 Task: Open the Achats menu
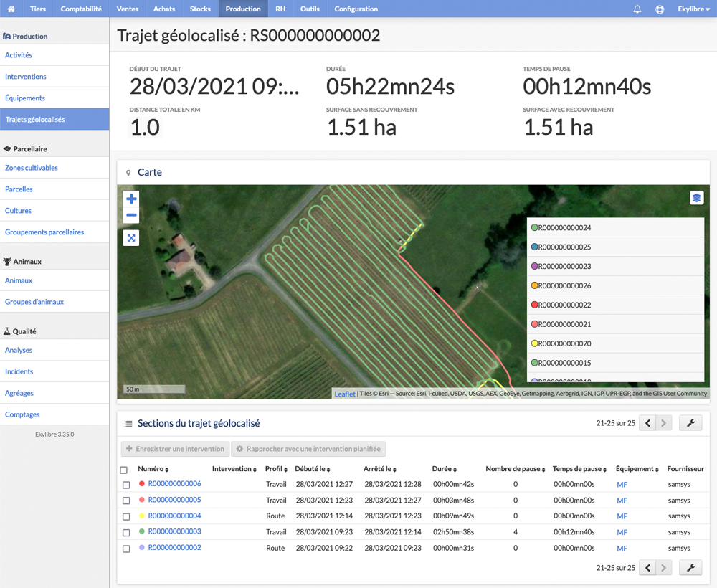click(x=164, y=9)
